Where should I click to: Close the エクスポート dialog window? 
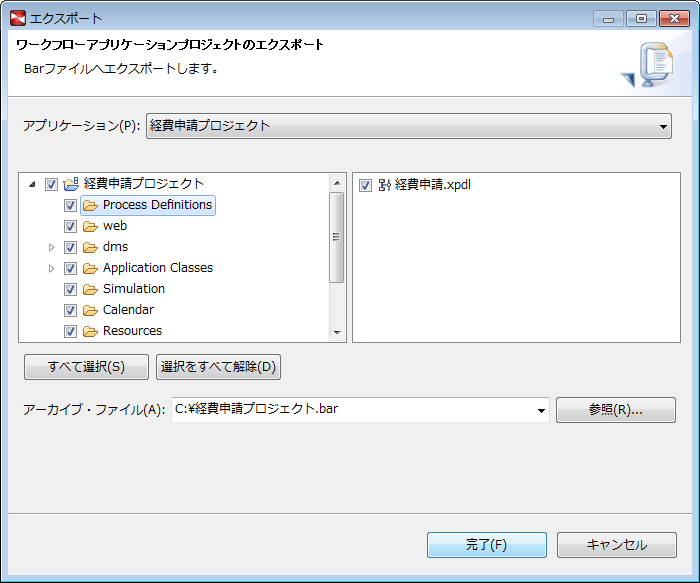[x=674, y=19]
